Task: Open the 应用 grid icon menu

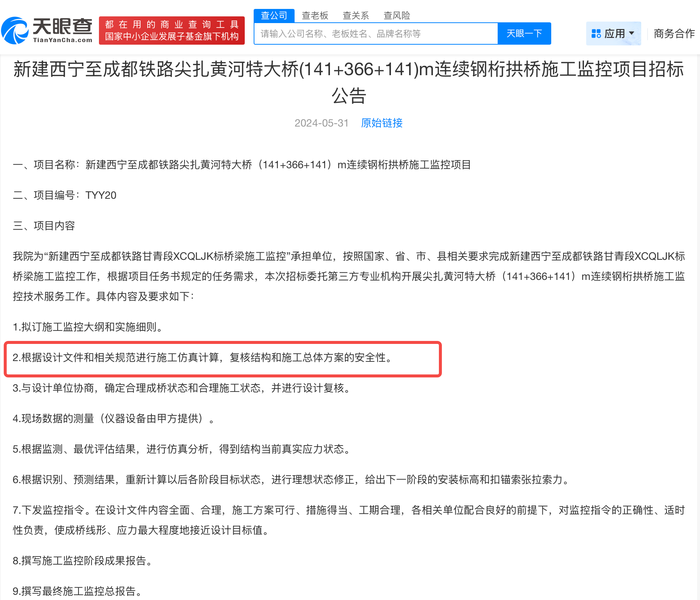Action: [597, 33]
